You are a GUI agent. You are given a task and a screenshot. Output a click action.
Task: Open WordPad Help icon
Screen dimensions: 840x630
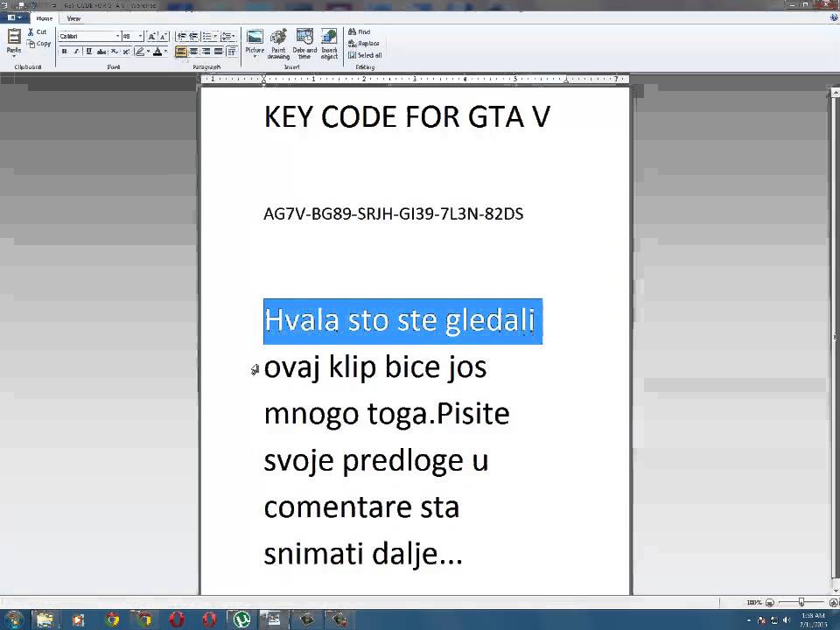point(834,17)
